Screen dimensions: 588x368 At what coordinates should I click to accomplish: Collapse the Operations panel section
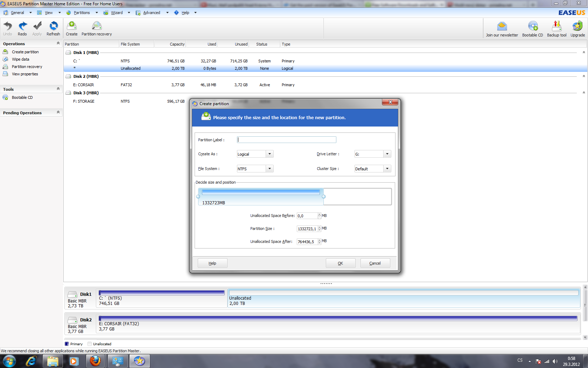pyautogui.click(x=58, y=43)
